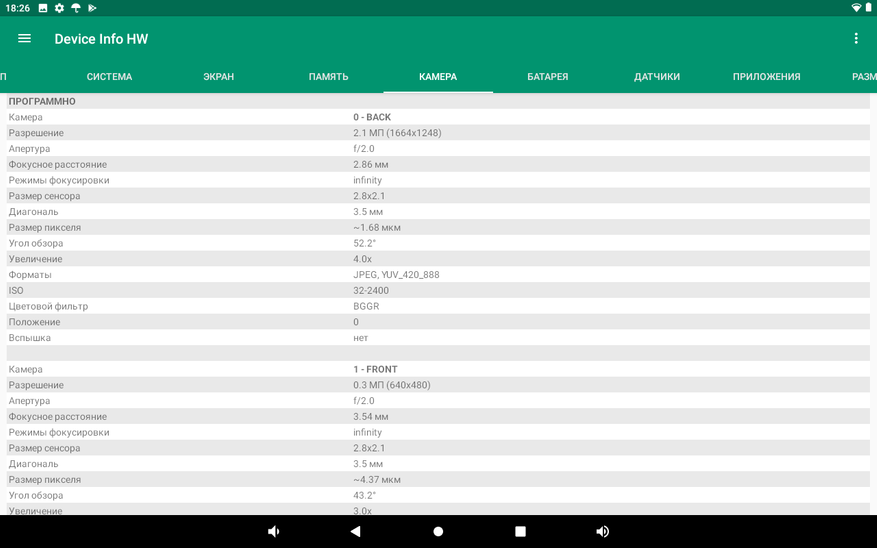The height and width of the screenshot is (548, 877).
Task: Open the hamburger navigation menu
Action: [24, 39]
